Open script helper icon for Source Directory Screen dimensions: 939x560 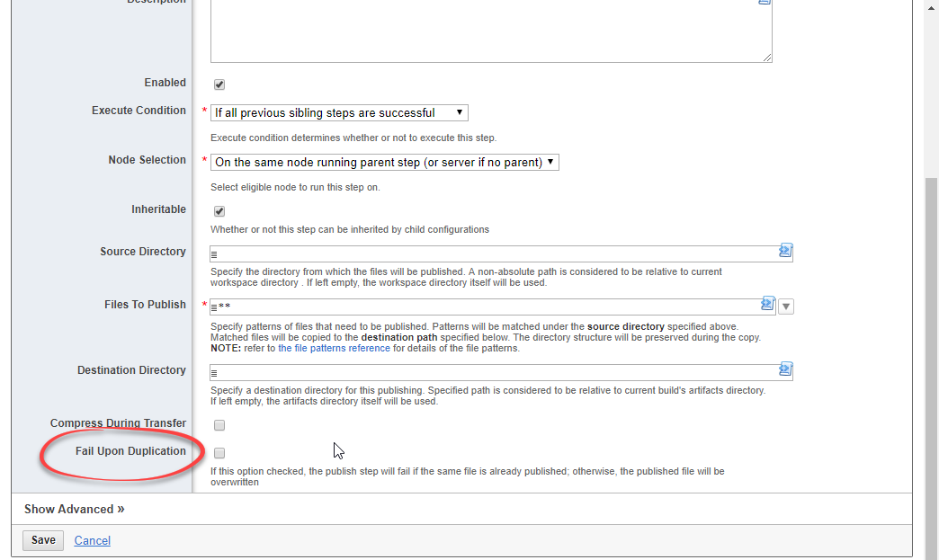click(x=785, y=251)
